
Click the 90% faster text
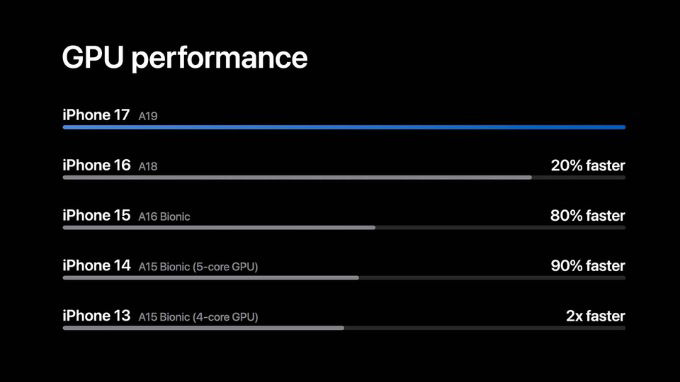[588, 266]
